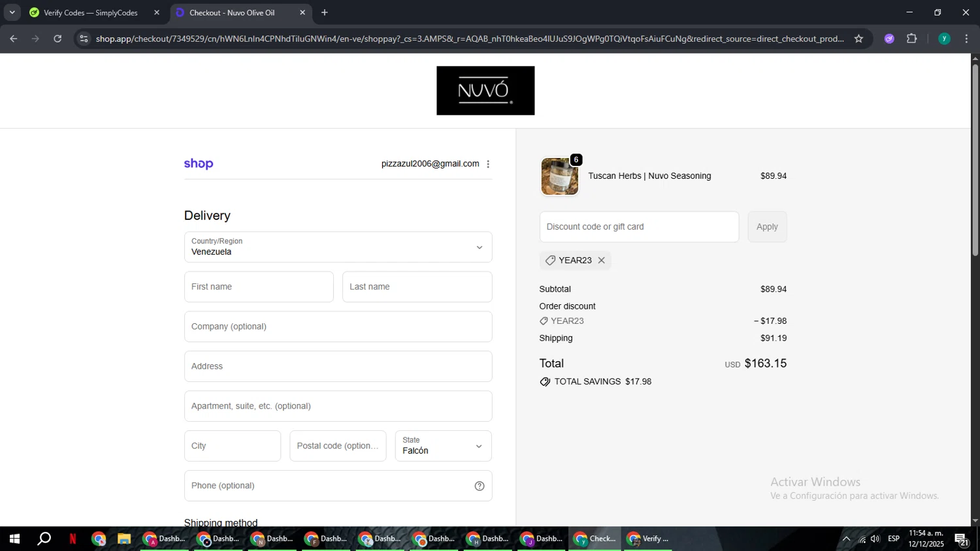Open the ESP input language indicator
The height and width of the screenshot is (551, 980).
[894, 539]
